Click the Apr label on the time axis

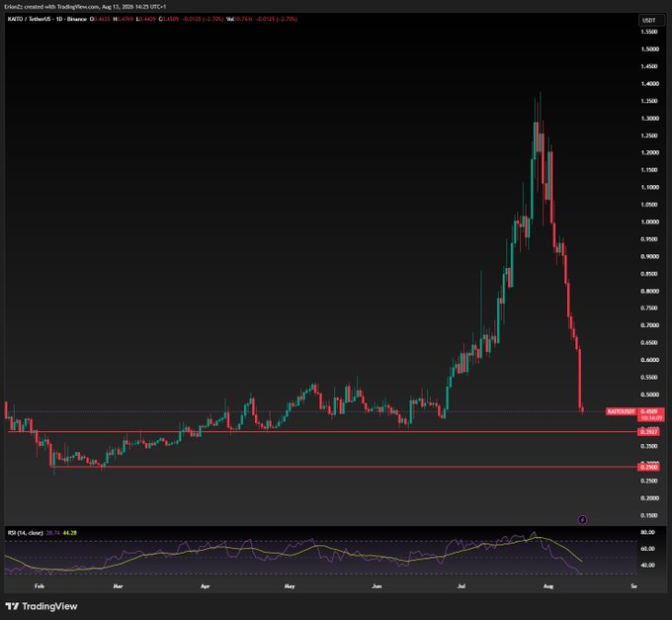pyautogui.click(x=206, y=586)
